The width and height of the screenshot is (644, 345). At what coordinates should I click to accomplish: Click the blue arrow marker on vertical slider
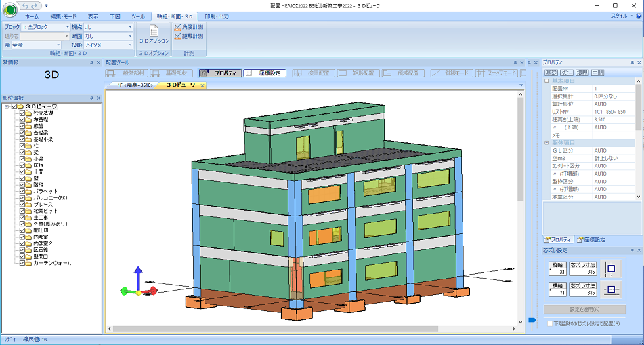(x=532, y=320)
